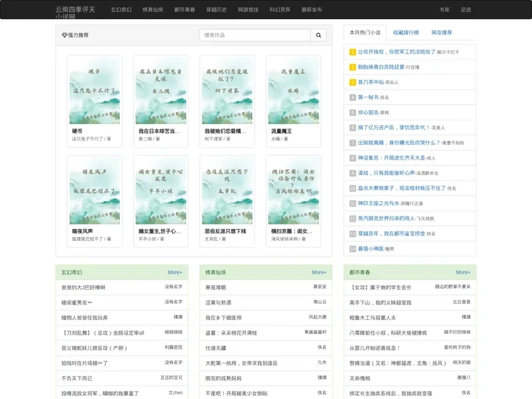Open 足迹 history link in top bar

coord(465,10)
